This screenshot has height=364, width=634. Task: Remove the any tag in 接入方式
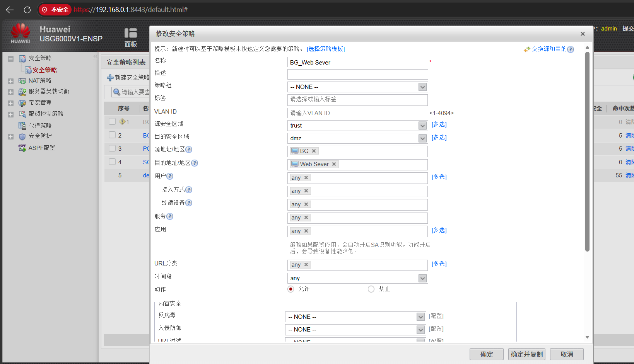click(306, 191)
